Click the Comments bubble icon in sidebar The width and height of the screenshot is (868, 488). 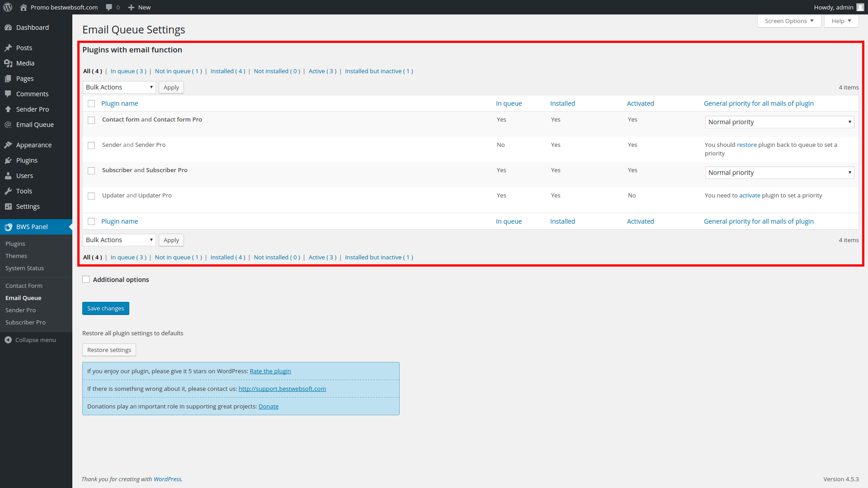point(8,94)
